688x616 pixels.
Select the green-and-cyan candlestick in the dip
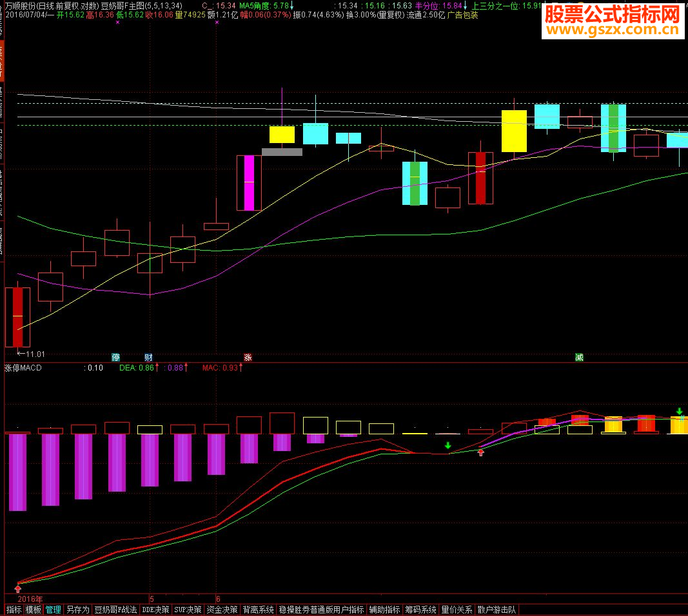click(x=415, y=183)
